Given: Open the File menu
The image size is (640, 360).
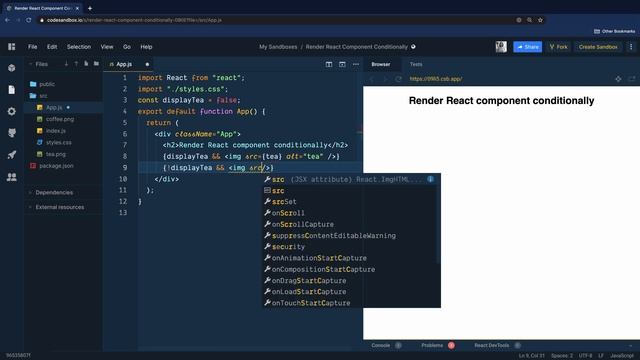Looking at the screenshot, I should pyautogui.click(x=33, y=47).
